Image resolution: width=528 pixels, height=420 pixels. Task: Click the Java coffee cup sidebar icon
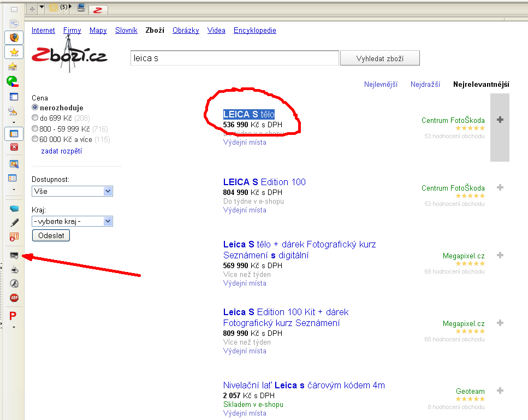14,269
